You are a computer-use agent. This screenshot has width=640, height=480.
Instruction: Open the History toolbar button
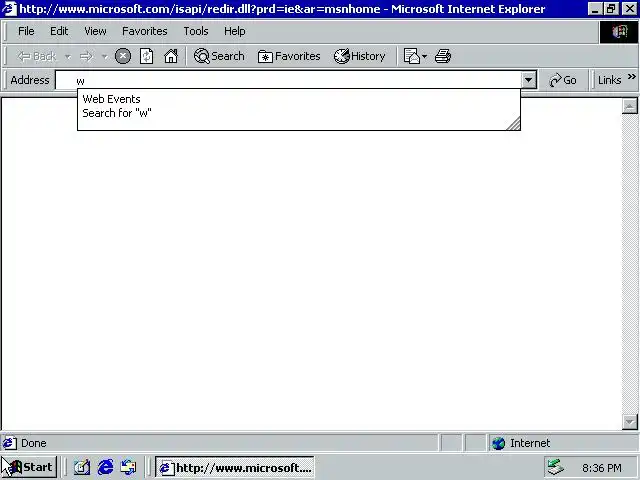point(359,56)
